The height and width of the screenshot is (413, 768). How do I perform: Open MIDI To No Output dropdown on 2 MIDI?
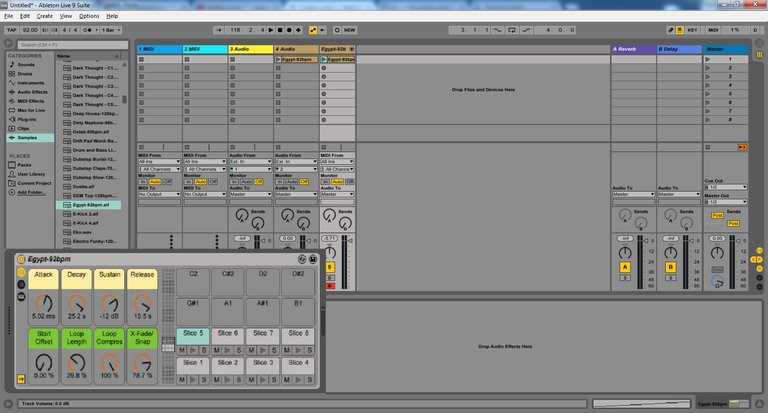click(x=205, y=194)
